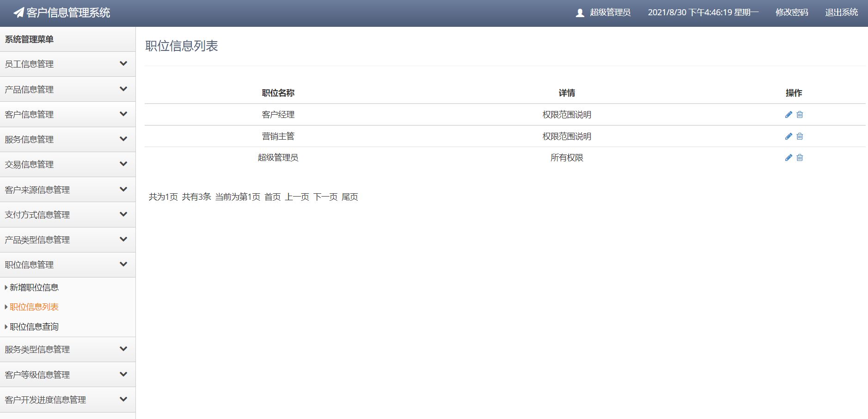This screenshot has height=419, width=868.
Task: Open the 员工信息管理 menu label
Action: [x=29, y=64]
